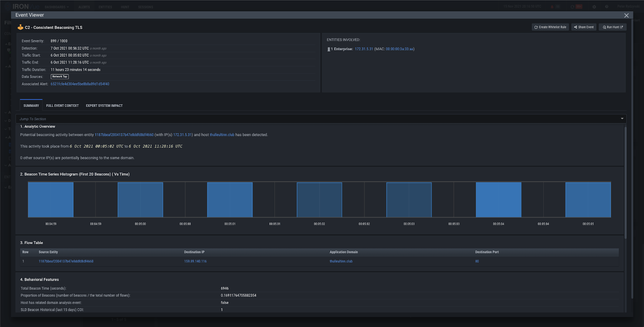Select the Summary tab
644x327 pixels.
(31, 105)
